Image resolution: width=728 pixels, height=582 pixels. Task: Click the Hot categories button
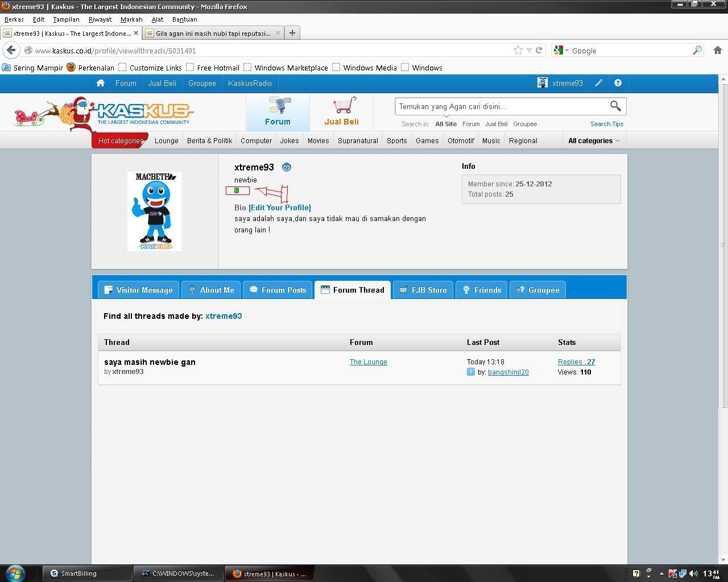(x=120, y=140)
